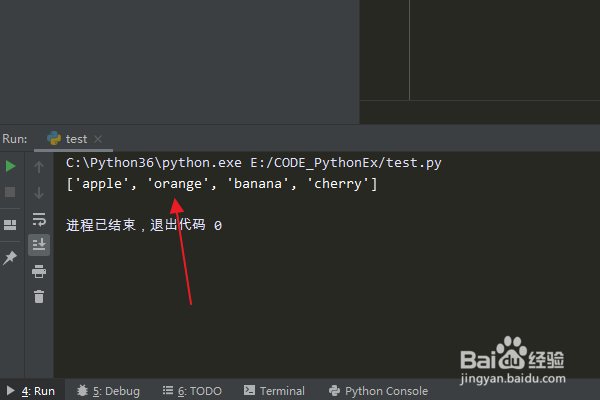
Task: Print the console output
Action: (x=39, y=271)
